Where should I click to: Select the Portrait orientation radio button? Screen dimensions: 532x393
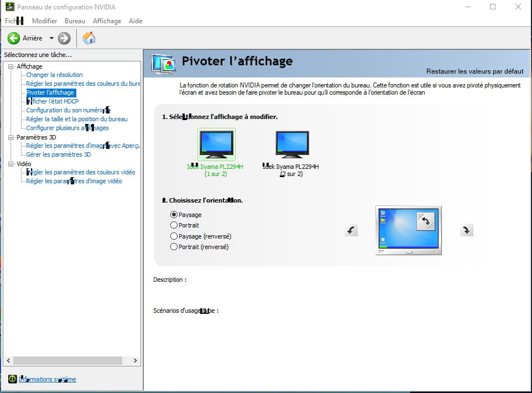(174, 225)
